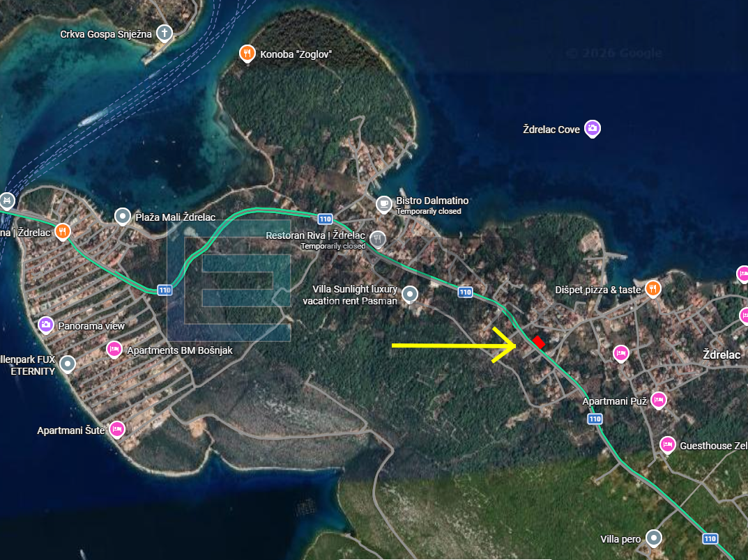Image resolution: width=748 pixels, height=560 pixels.
Task: Open the Ždrelac Cove attraction marker
Action: click(592, 129)
